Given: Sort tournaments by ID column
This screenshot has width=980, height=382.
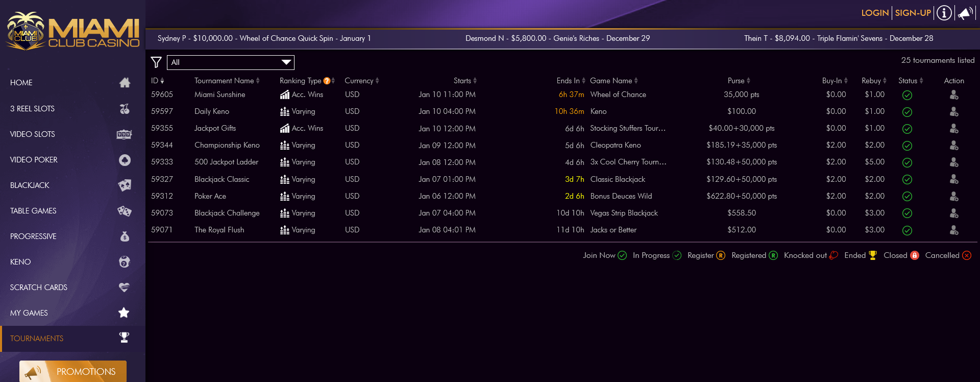Looking at the screenshot, I should pyautogui.click(x=157, y=81).
